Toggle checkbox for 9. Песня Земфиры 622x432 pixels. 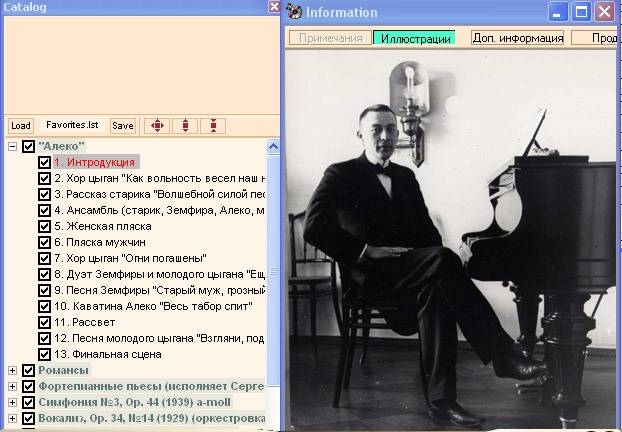click(x=44, y=290)
